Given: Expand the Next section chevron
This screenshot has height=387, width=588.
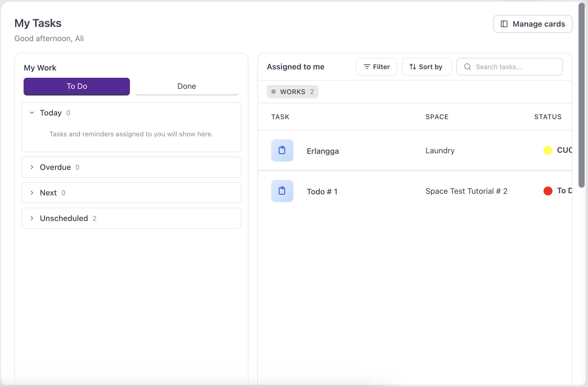Looking at the screenshot, I should coord(32,193).
